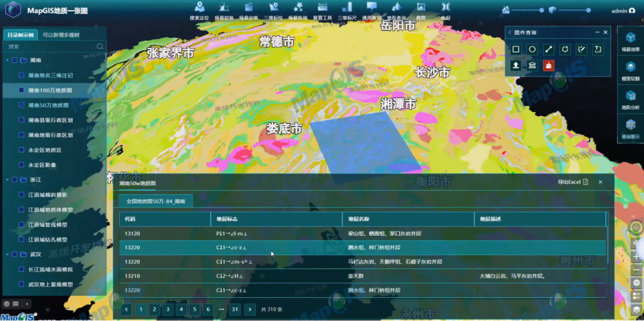This screenshot has height=321, width=644.
Task: Open the 场景效果 scene effect panel
Action: point(630,41)
